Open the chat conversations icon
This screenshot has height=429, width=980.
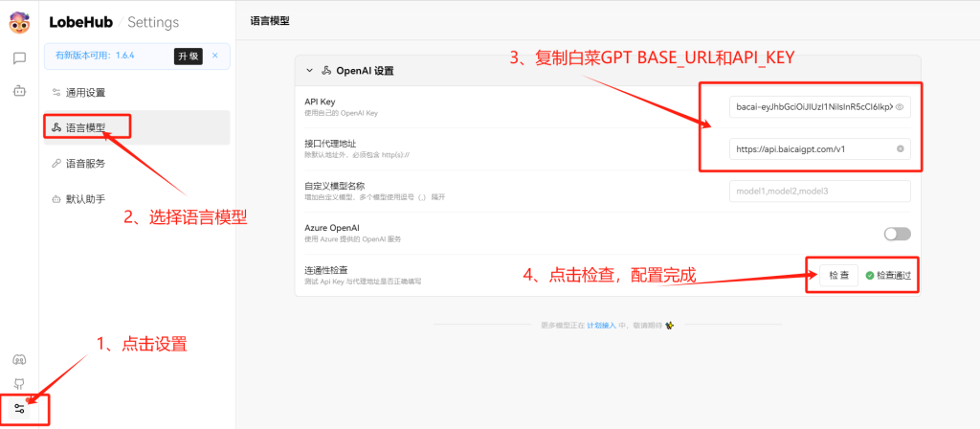(19, 57)
